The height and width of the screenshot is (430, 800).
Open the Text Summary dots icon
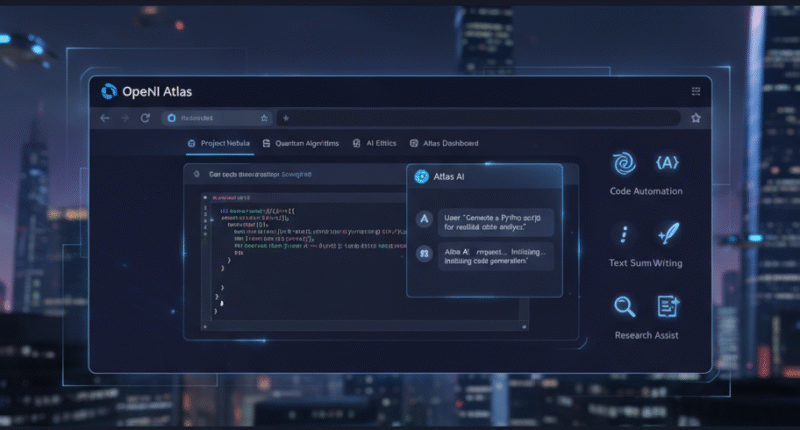(624, 235)
